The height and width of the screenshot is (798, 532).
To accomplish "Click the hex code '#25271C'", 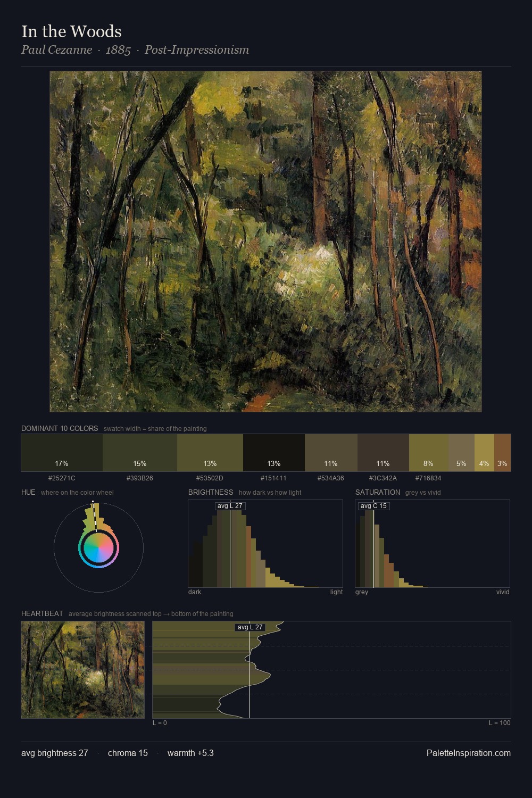I will pos(62,478).
